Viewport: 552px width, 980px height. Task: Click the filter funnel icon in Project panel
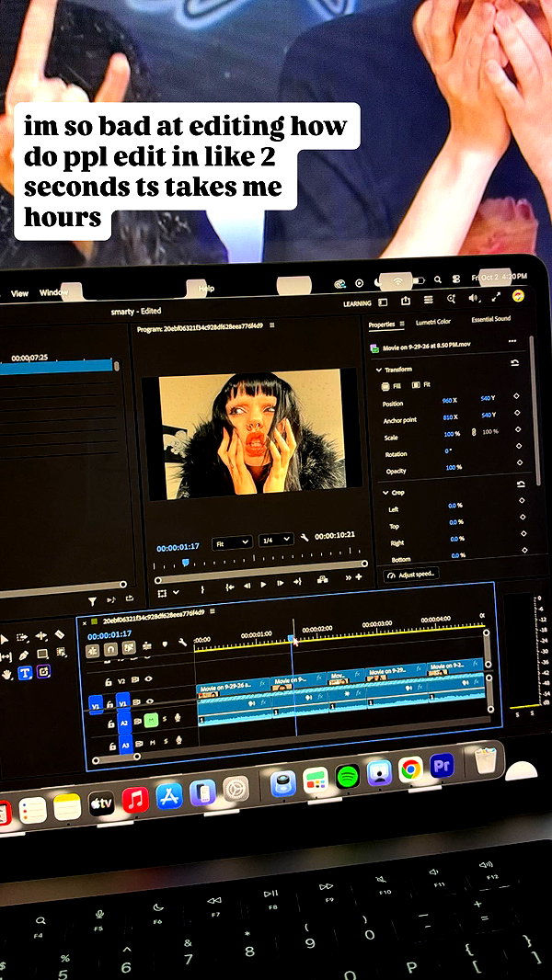93,601
